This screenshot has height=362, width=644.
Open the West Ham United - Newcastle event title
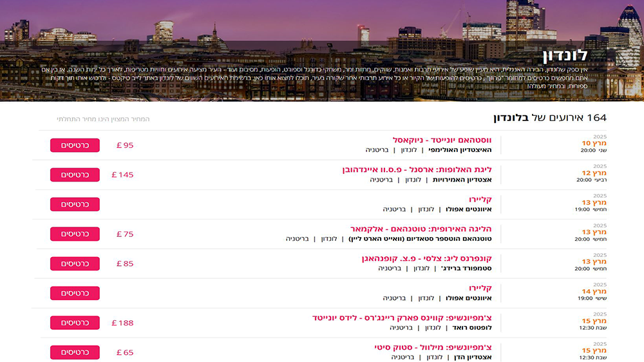point(442,140)
